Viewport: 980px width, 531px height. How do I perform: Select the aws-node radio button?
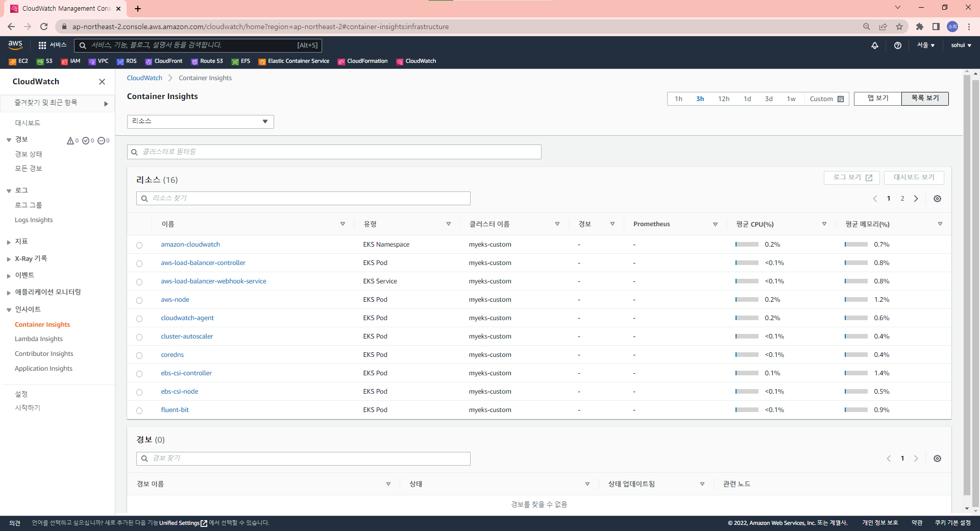pyautogui.click(x=139, y=300)
